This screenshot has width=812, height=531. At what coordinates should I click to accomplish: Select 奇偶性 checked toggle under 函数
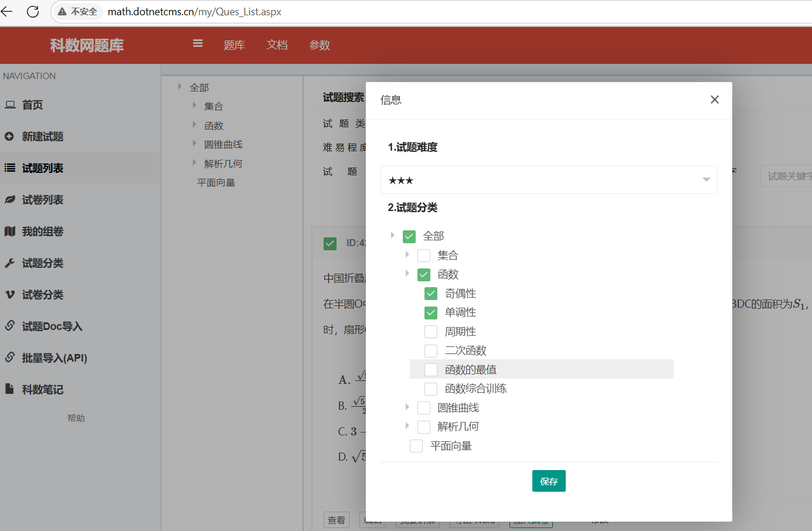[x=431, y=293]
